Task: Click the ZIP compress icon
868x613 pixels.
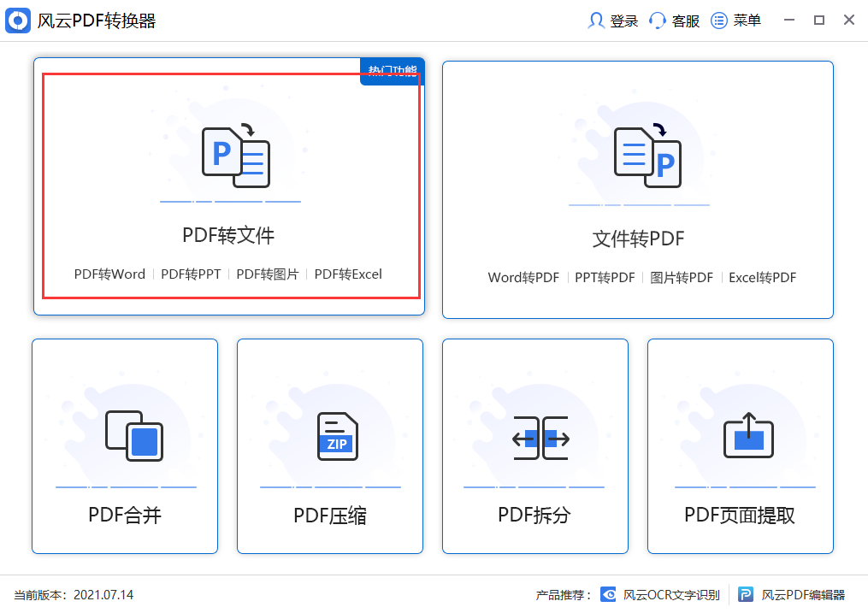Action: (x=338, y=436)
